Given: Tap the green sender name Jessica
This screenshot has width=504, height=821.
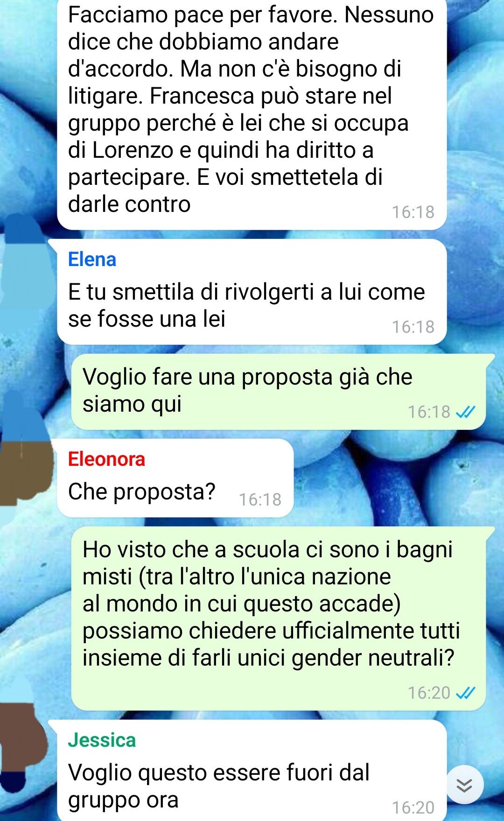Looking at the screenshot, I should [x=102, y=740].
